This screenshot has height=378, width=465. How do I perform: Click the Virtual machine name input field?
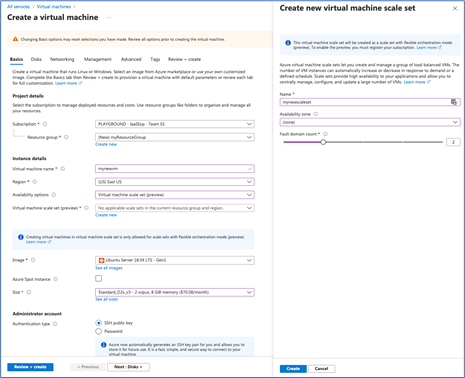[x=175, y=169]
